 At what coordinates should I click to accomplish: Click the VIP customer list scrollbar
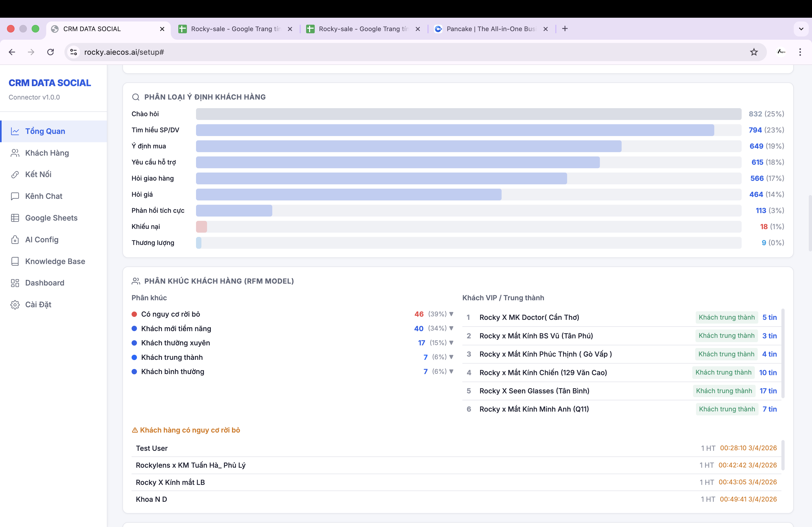[783, 353]
